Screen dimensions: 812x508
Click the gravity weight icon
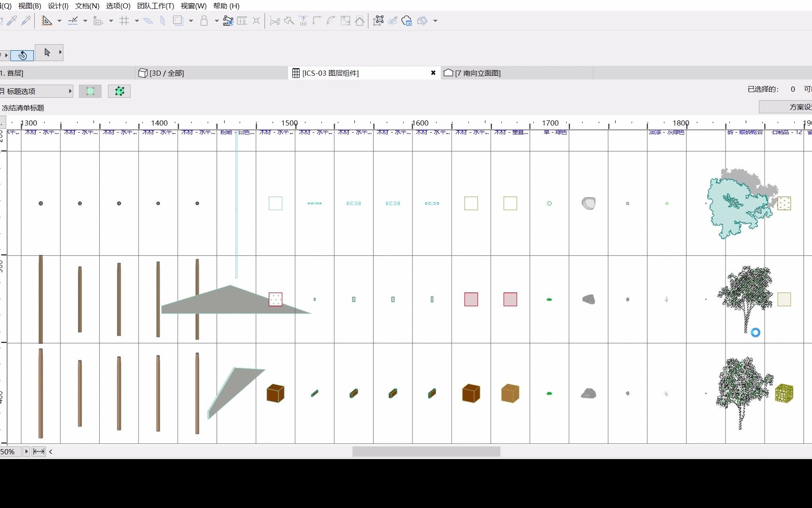click(204, 21)
